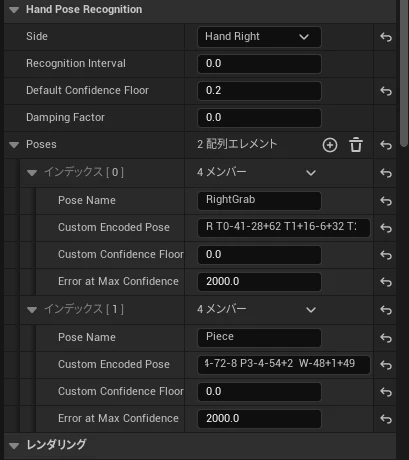This screenshot has width=409, height=460.
Task: Open the Side dropdown showing Hand Right
Action: tap(259, 37)
